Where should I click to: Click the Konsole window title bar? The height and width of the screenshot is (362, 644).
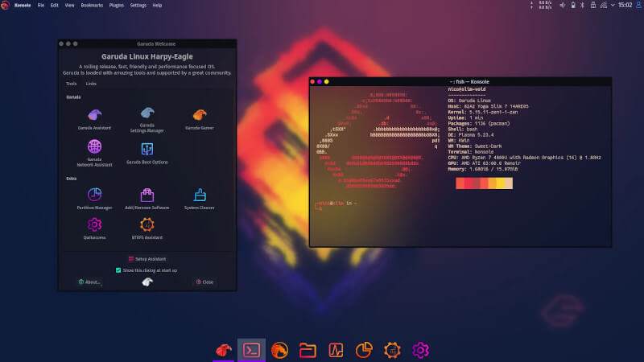coord(460,82)
